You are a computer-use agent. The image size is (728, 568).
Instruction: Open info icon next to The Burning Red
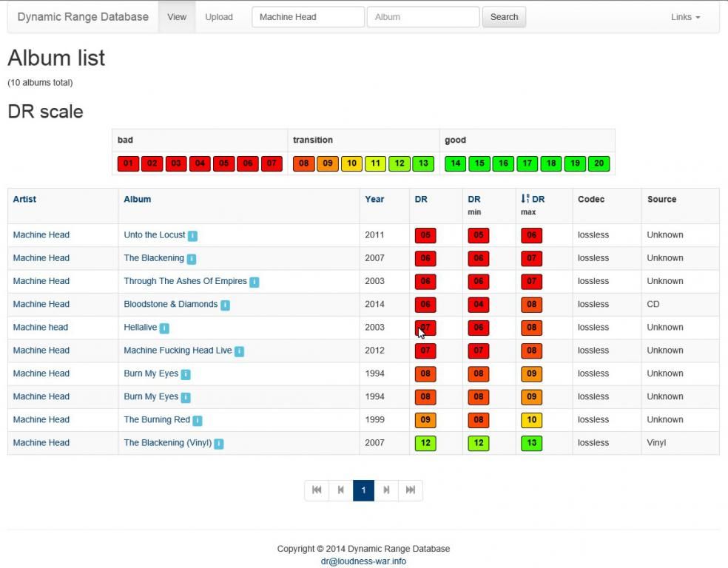197,420
